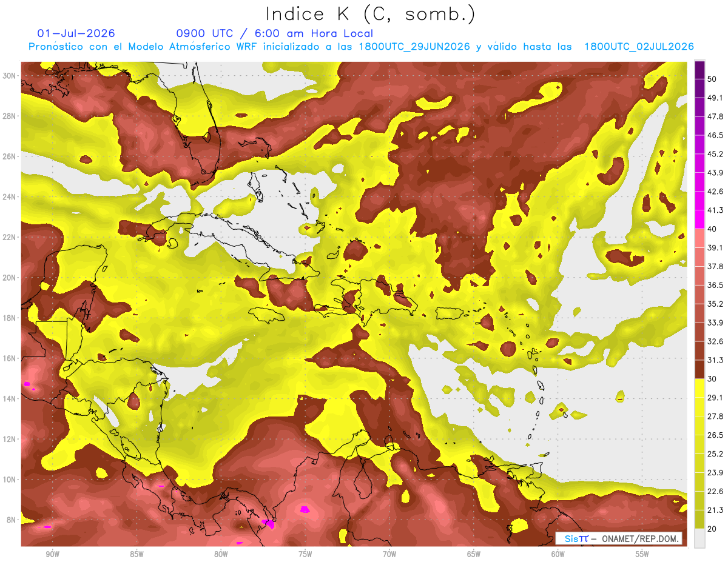Click the colorbar value "41.3"
The height and width of the screenshot is (562, 728).
click(x=714, y=210)
